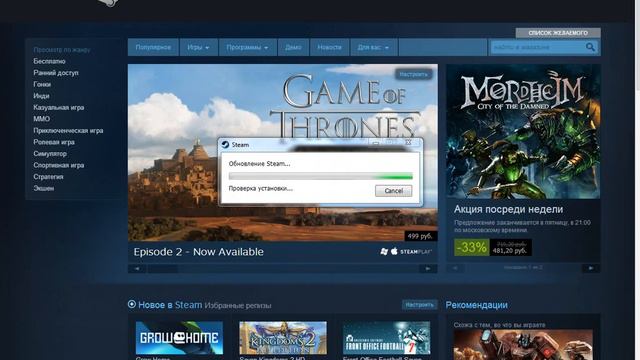Show the next Mordheim deal with the right arrow
Viewport: 640px width, 360px height.
point(591,268)
